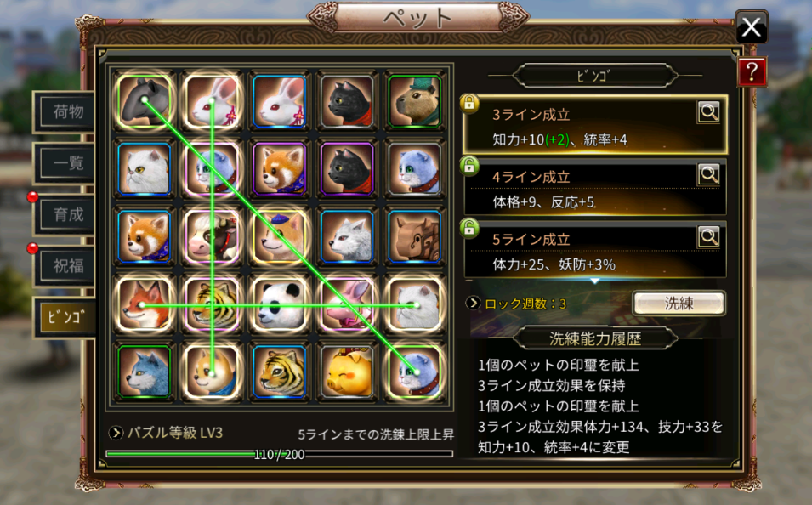The image size is (812, 505).
Task: Expand the ロック週数 arrow
Action: (x=472, y=303)
